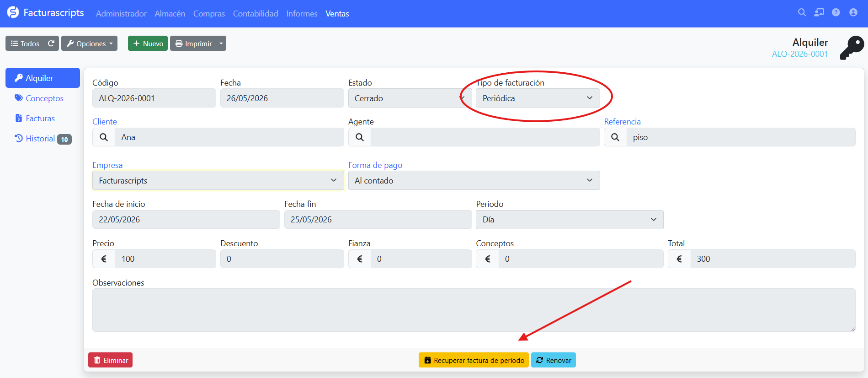Click the Referencia field showing piso
This screenshot has height=378, width=868.
coord(740,137)
